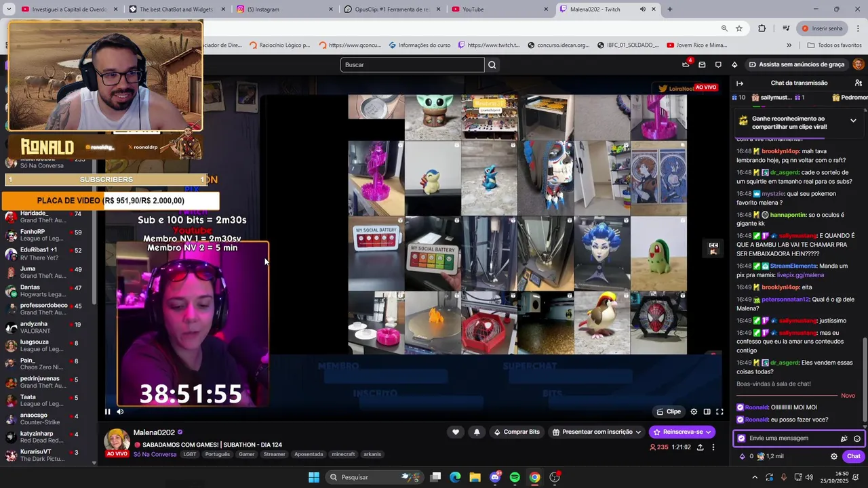Open Presentear com inscrição dropdown
The image size is (868, 488).
pyautogui.click(x=596, y=432)
